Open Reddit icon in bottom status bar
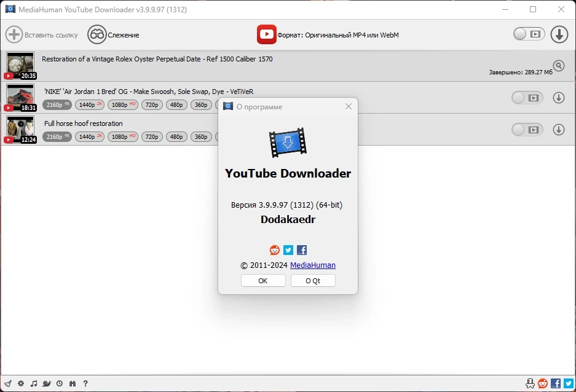Image resolution: width=576 pixels, height=392 pixels. click(543, 383)
